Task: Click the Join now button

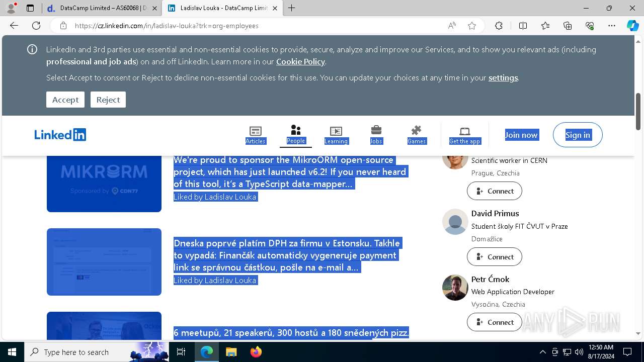Action: [521, 135]
